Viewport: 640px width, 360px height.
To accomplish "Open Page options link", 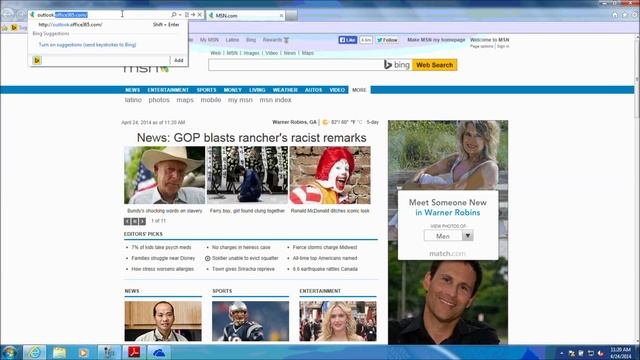I will (482, 47).
